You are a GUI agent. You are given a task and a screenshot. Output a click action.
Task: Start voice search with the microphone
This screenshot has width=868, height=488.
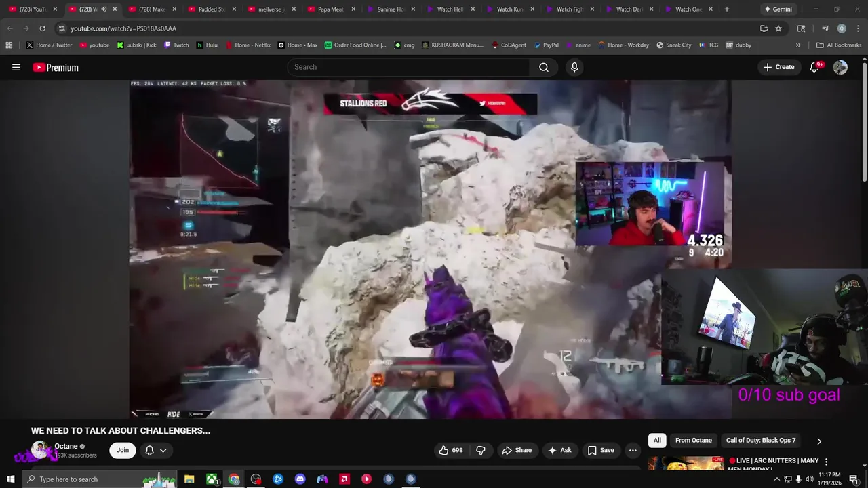tap(574, 67)
